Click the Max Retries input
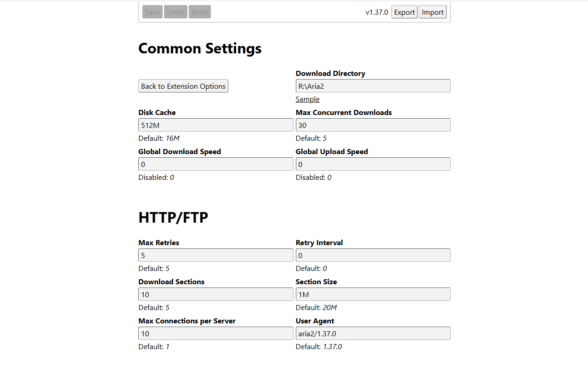Viewport: 588px width, 368px height. pos(215,255)
